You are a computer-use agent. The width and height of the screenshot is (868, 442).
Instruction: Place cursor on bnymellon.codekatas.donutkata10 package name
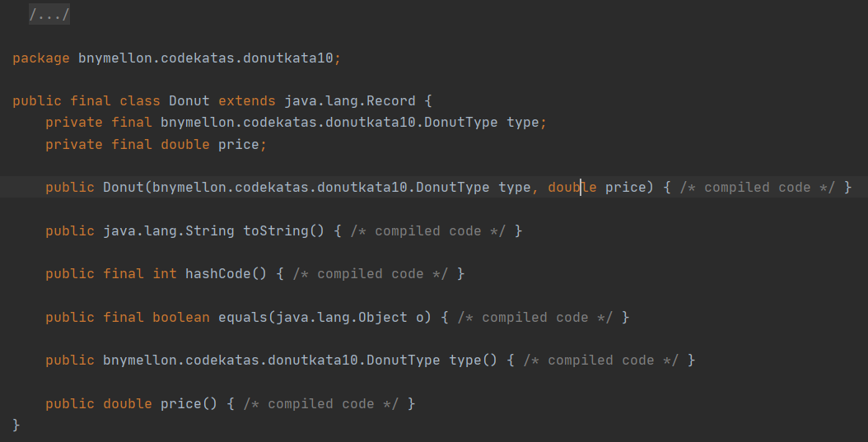(206, 58)
